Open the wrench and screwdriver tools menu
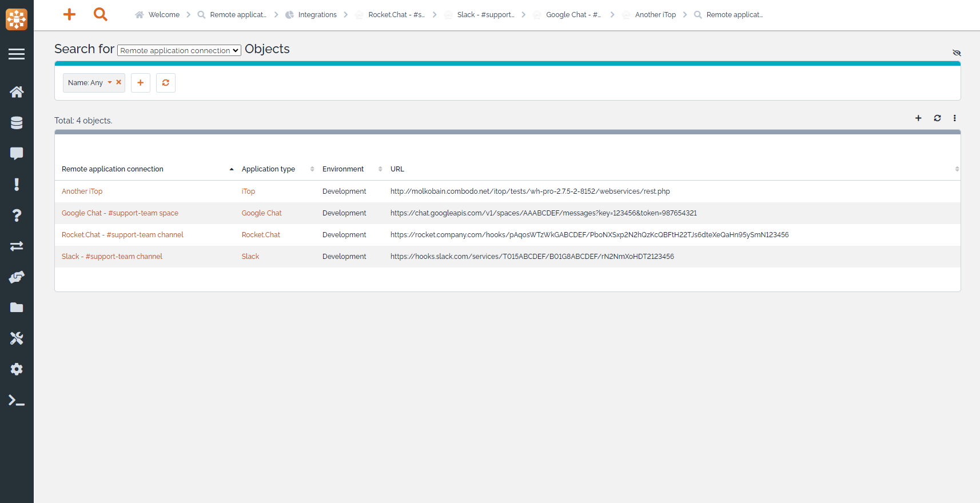The image size is (980, 503). click(x=17, y=338)
